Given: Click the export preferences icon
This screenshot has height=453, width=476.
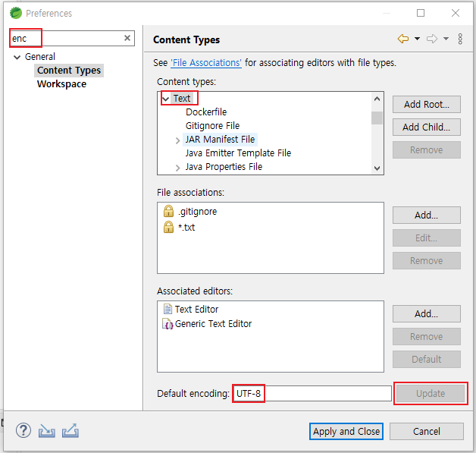Looking at the screenshot, I should (x=70, y=430).
